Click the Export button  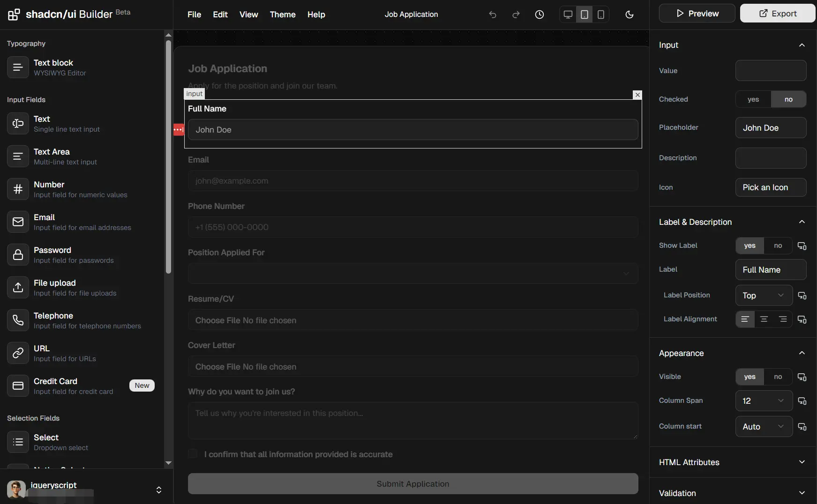[x=777, y=13]
